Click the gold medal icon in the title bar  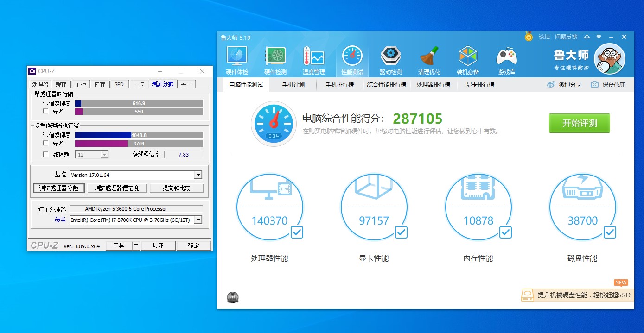(x=529, y=37)
